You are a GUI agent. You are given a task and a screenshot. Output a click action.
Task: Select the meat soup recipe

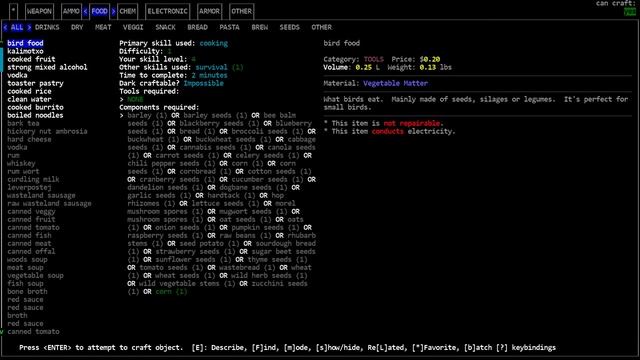25,268
